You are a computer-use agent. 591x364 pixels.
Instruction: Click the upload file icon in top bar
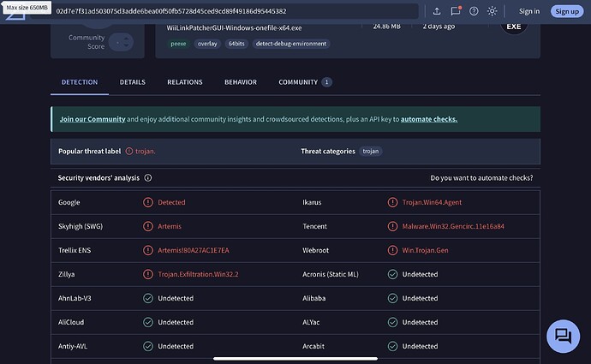437,11
